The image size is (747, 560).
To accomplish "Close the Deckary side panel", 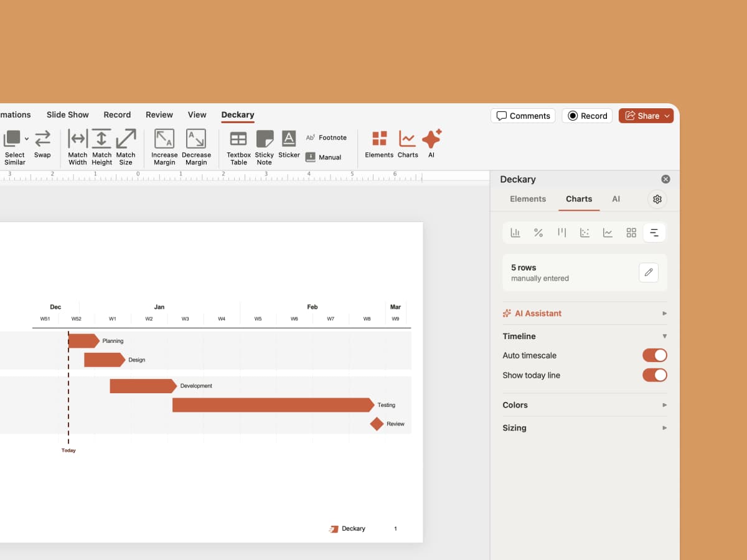I will (665, 179).
